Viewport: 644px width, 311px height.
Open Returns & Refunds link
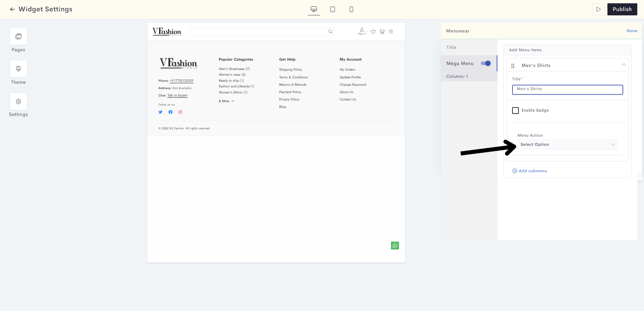coord(293,85)
